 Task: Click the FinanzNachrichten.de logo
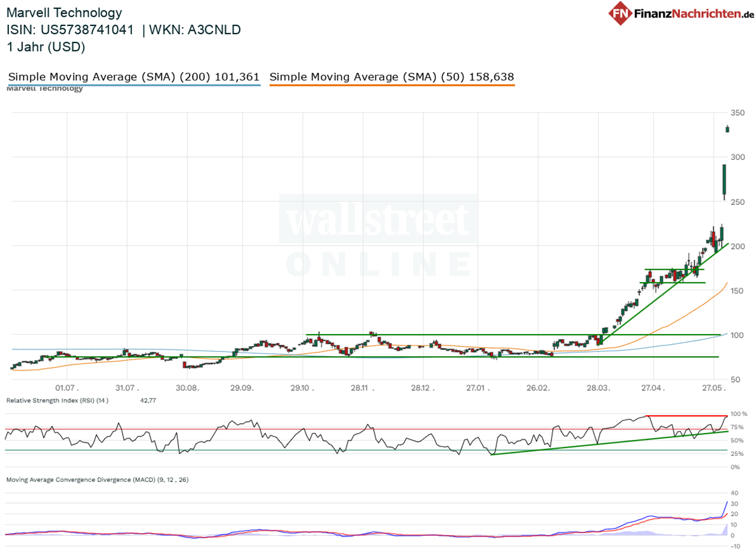click(681, 14)
